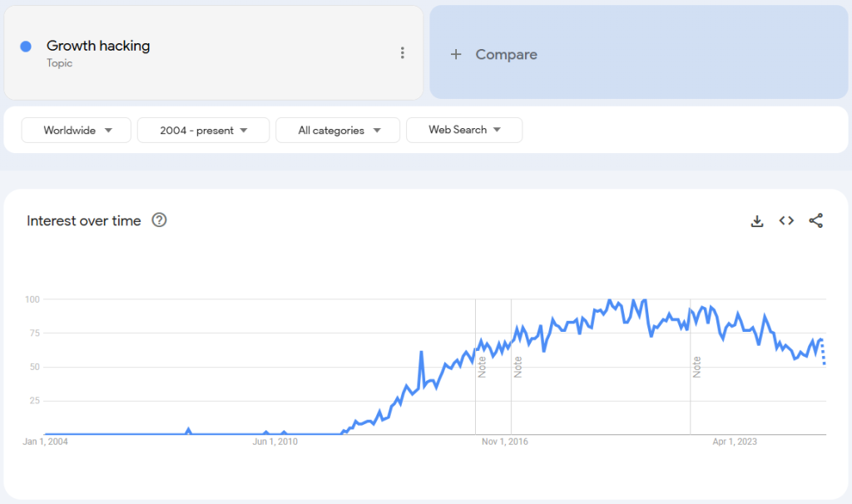Viewport: 852px width, 504px height.
Task: Click the Apr 1, 2023 axis label
Action: (735, 442)
